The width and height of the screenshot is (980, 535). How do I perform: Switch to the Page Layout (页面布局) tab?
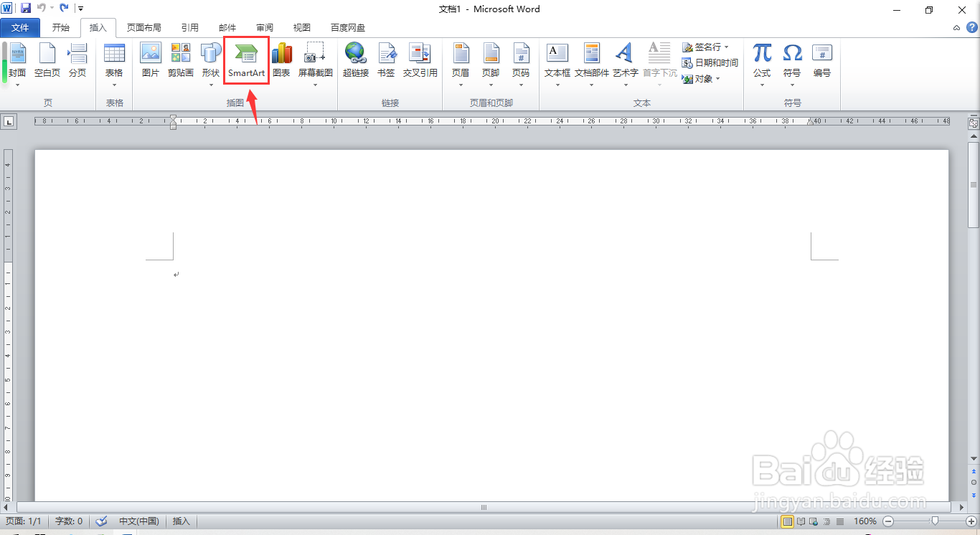[144, 28]
